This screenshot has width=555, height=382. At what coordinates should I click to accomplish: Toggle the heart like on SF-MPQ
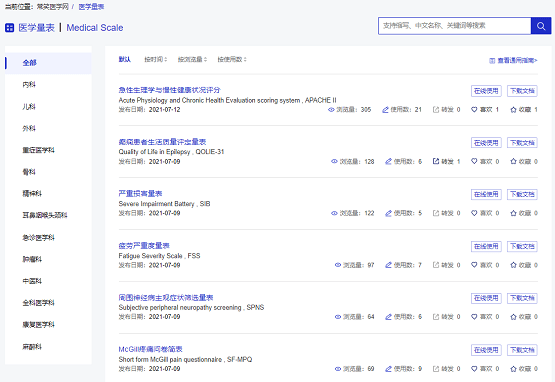click(x=474, y=369)
